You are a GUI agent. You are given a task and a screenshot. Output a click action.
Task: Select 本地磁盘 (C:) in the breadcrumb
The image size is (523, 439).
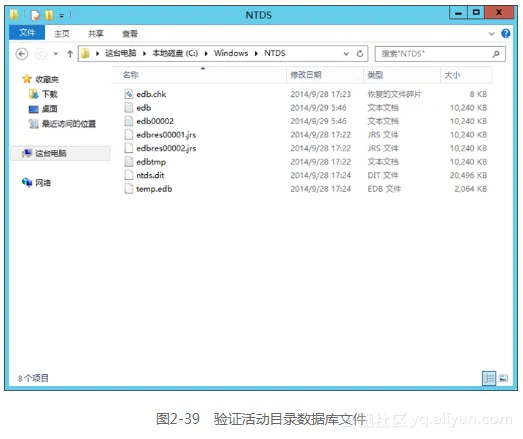(x=175, y=53)
